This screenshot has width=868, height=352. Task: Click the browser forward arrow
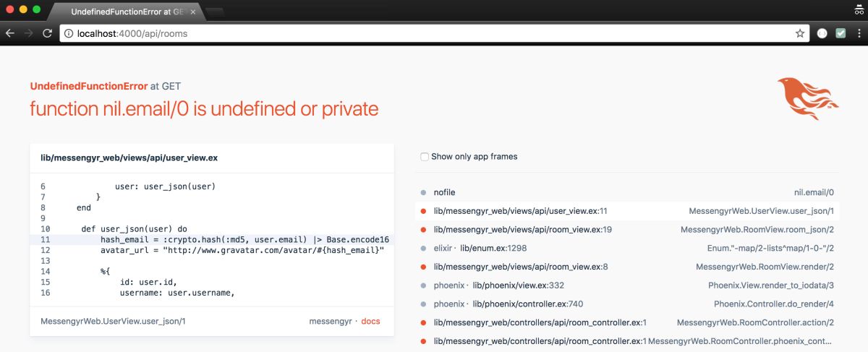point(29,33)
